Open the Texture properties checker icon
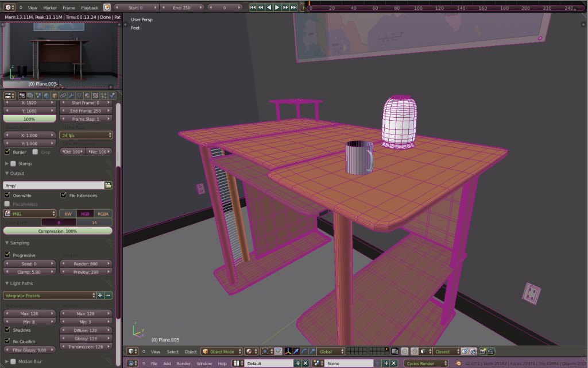 (94, 95)
